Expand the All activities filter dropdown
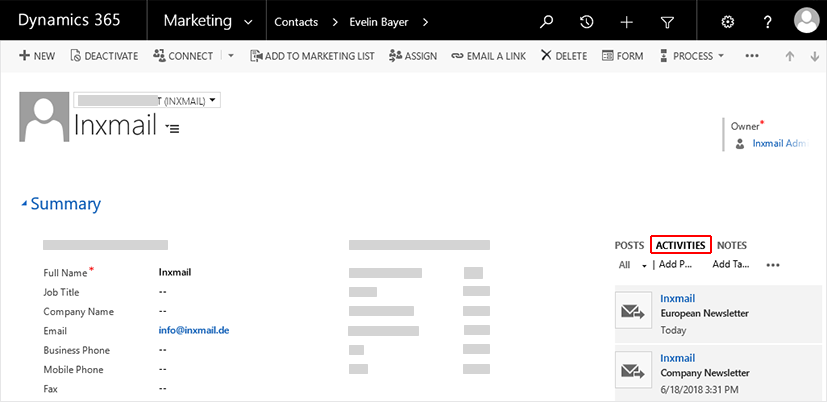 644,265
